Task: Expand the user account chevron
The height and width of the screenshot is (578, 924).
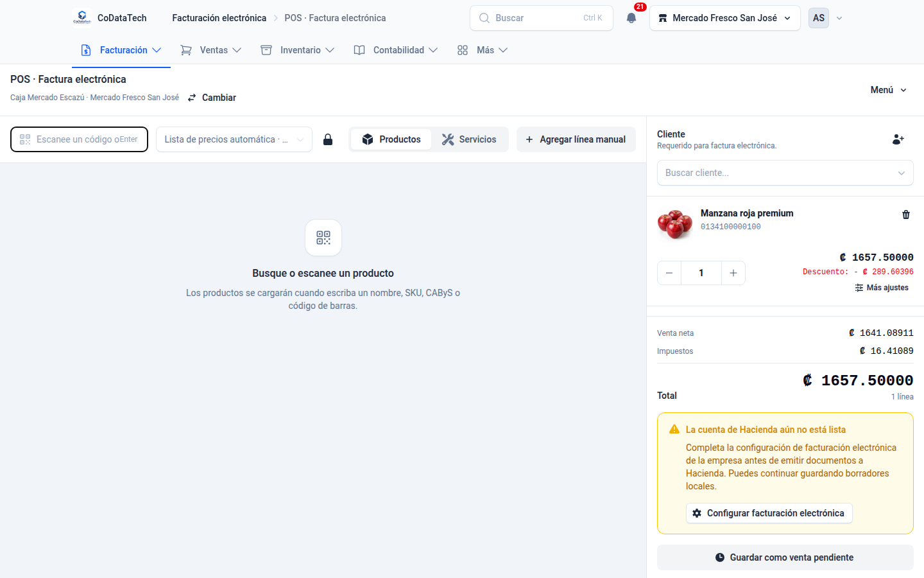Action: [839, 18]
